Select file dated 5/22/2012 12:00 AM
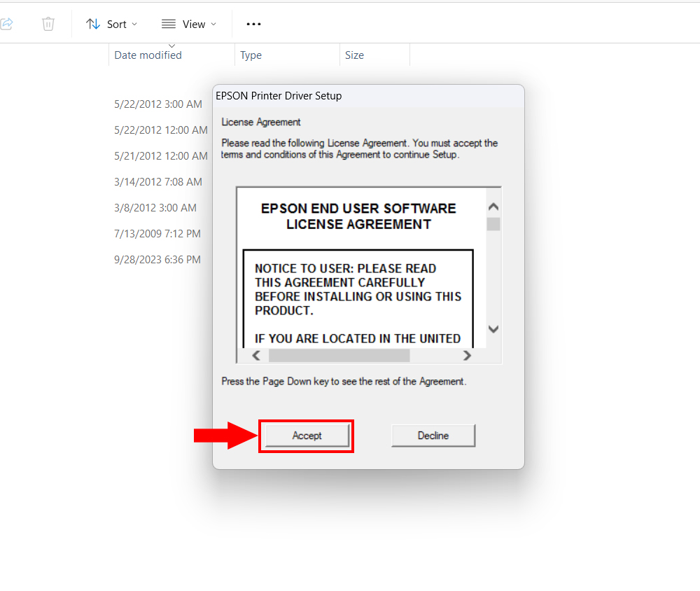Image resolution: width=700 pixels, height=591 pixels. pos(161,130)
